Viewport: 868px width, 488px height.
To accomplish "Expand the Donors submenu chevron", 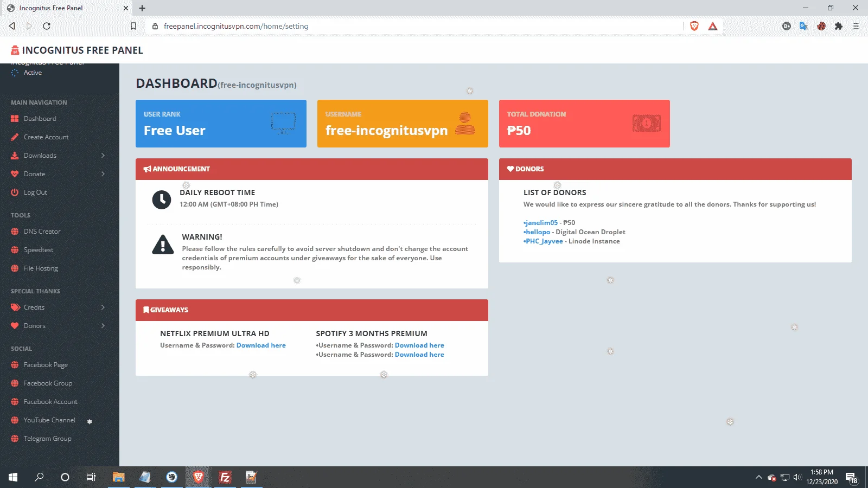I will point(103,326).
